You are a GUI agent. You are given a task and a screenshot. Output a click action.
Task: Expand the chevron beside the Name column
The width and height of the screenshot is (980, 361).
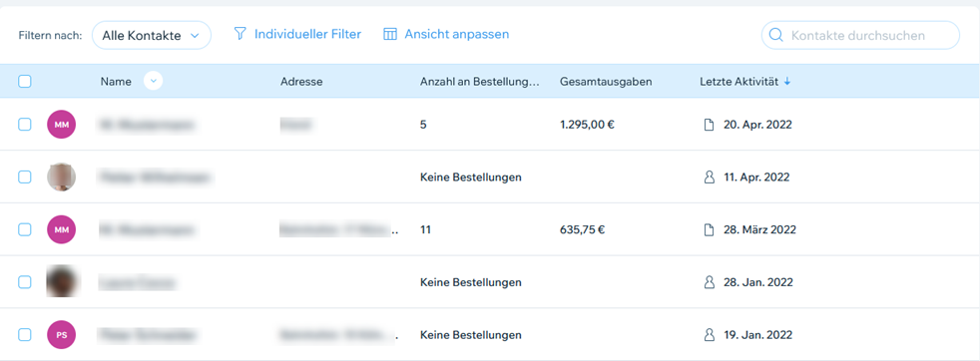click(x=153, y=81)
